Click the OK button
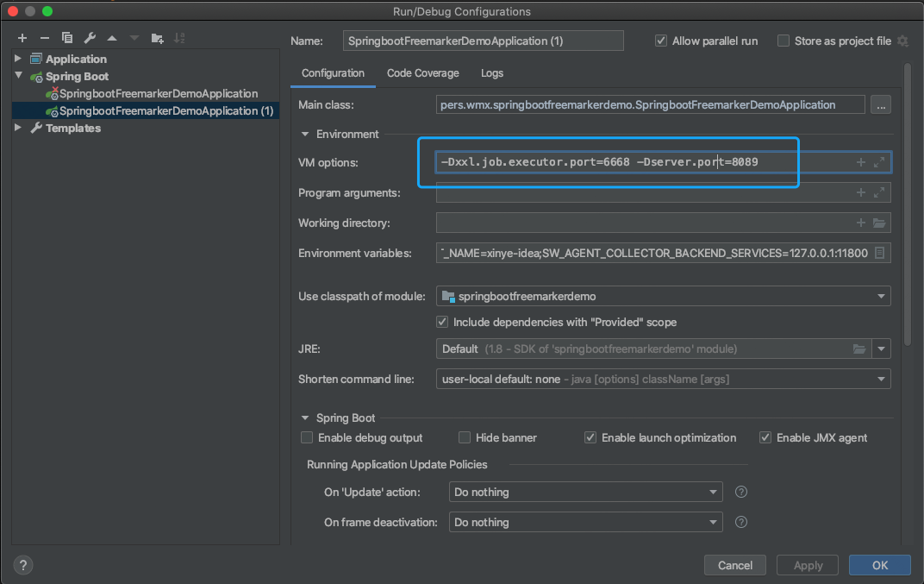The height and width of the screenshot is (584, 924). [879, 565]
